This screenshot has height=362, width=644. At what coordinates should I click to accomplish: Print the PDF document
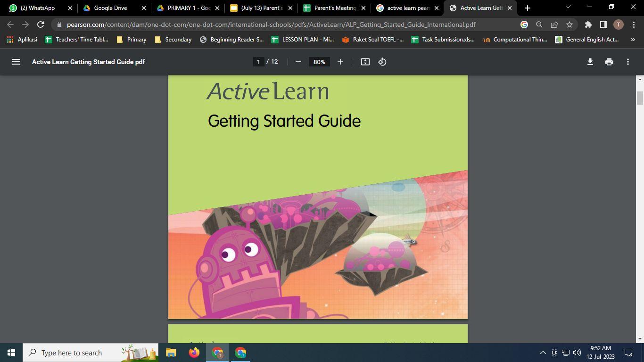click(609, 61)
